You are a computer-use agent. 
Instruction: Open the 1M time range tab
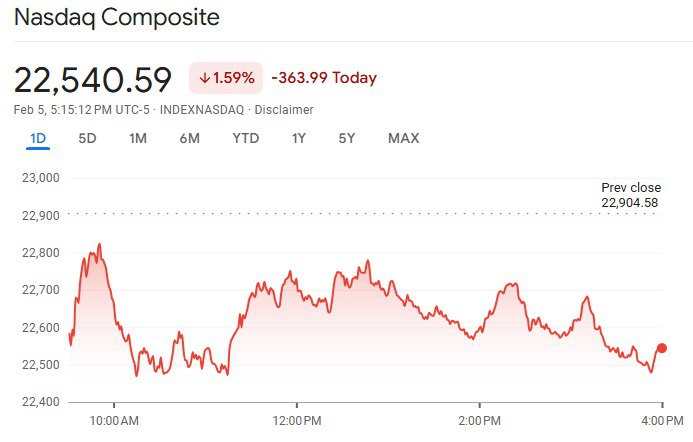tap(138, 138)
